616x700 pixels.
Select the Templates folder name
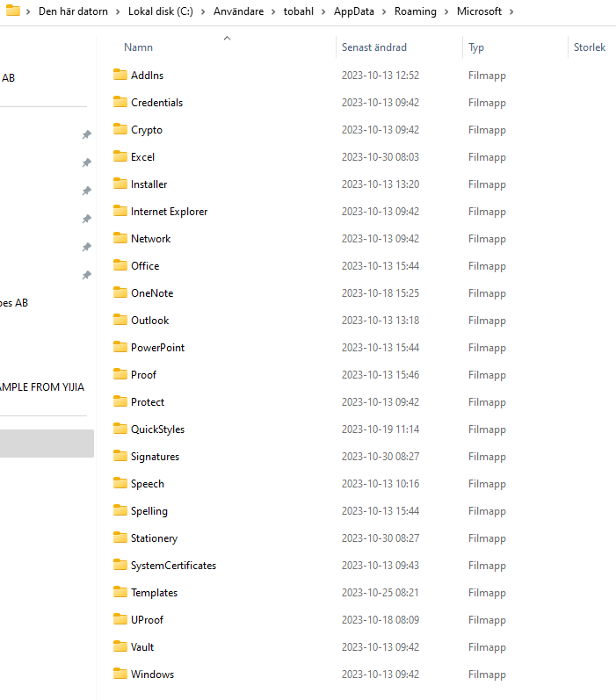(154, 593)
